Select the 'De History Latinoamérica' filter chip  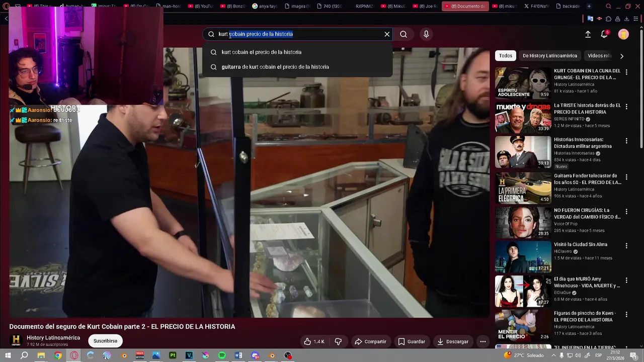click(x=550, y=56)
